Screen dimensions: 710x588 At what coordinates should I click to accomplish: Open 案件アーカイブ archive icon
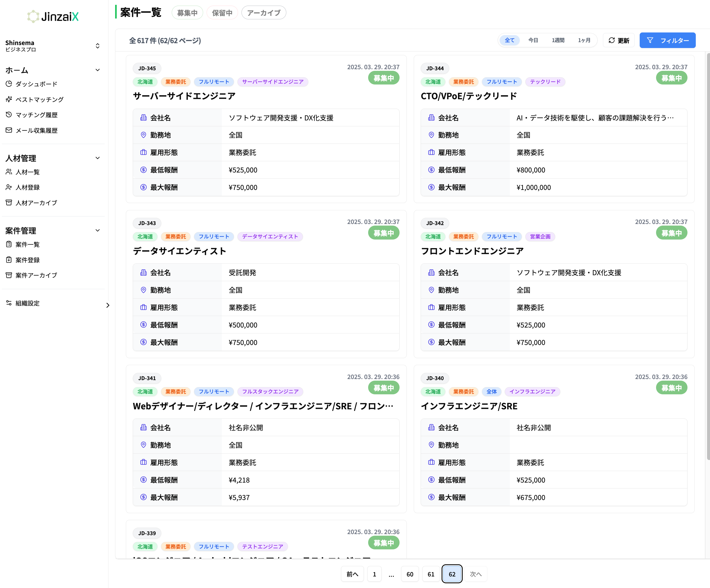click(x=9, y=275)
